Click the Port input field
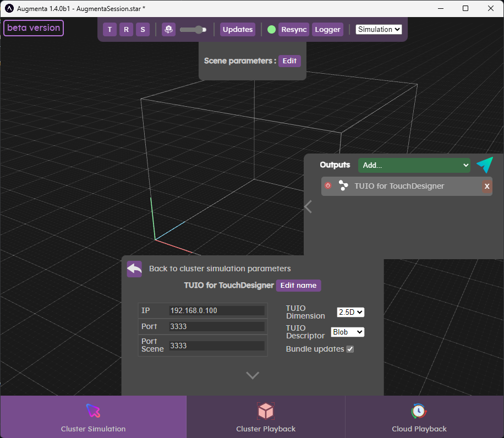The width and height of the screenshot is (504, 438). pos(217,326)
